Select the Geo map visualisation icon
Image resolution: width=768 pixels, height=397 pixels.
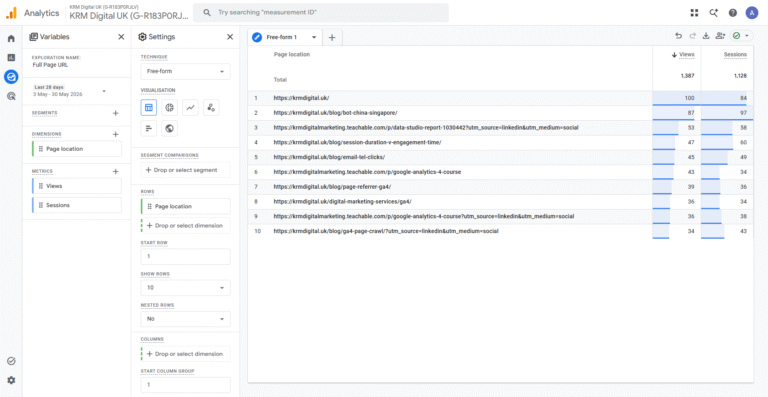pos(169,128)
